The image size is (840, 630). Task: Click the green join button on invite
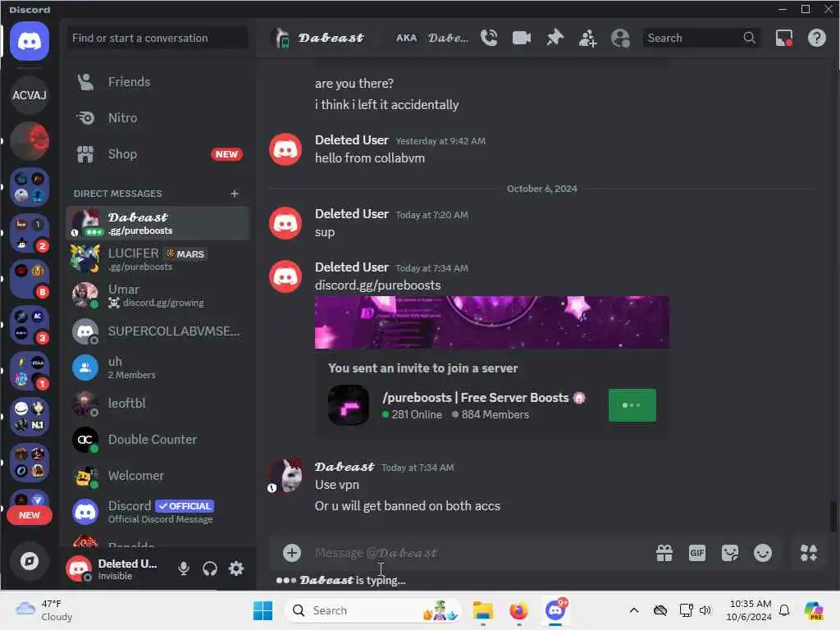coord(632,405)
